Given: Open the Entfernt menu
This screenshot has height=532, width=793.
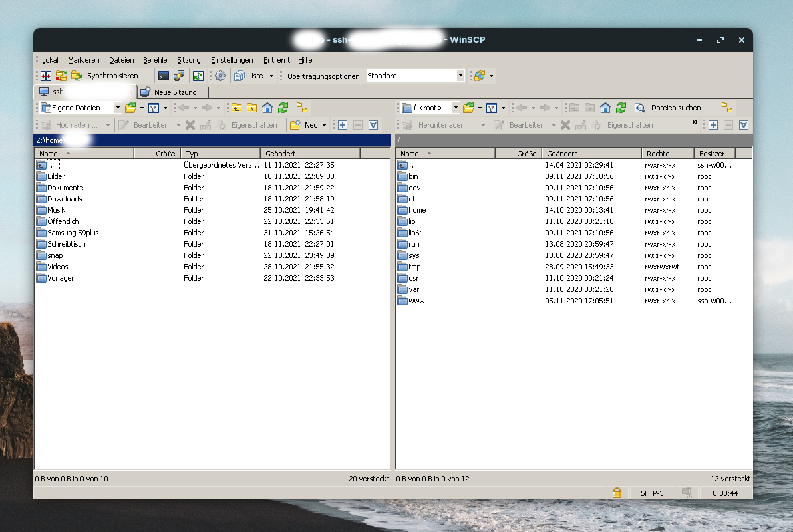Looking at the screenshot, I should (277, 60).
